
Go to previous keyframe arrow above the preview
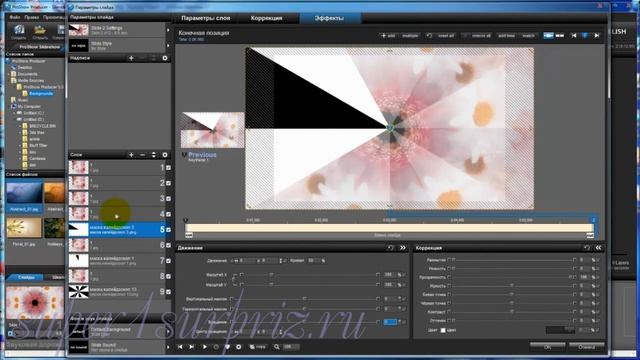pyautogui.click(x=574, y=36)
